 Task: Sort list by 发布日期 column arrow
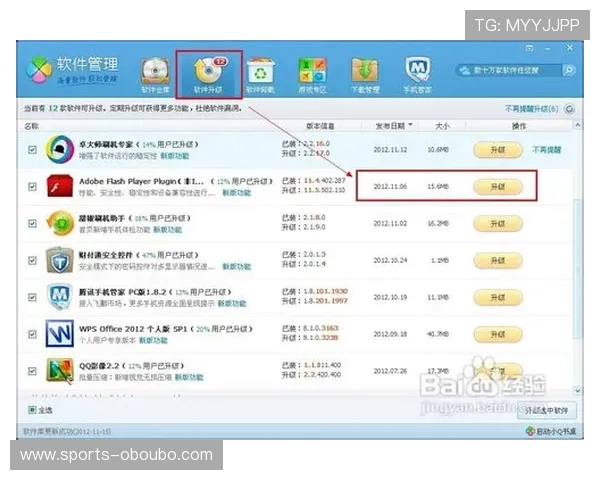coord(409,127)
